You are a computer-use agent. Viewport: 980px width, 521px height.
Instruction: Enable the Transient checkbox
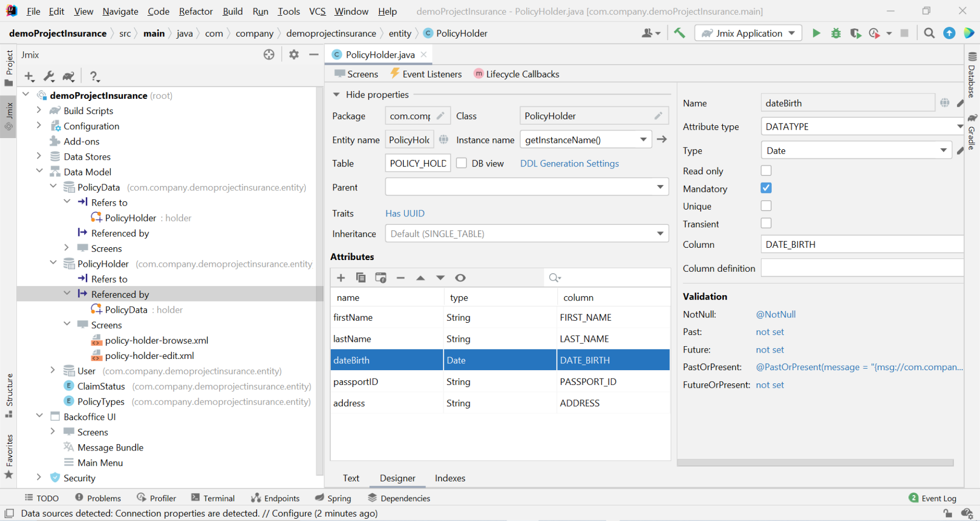pyautogui.click(x=766, y=223)
